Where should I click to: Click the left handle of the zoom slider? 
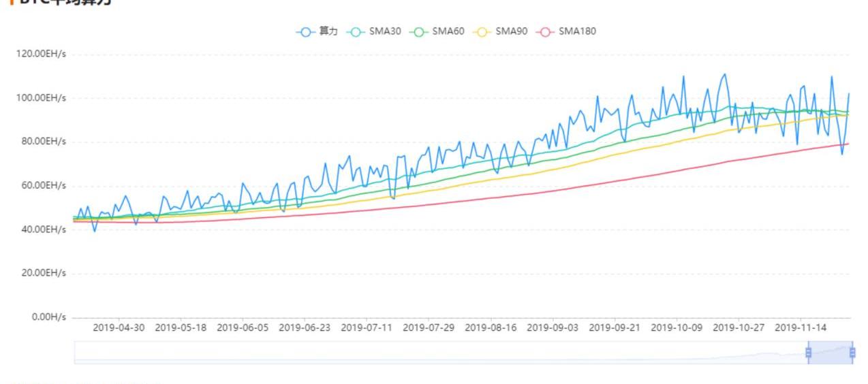[808, 353]
